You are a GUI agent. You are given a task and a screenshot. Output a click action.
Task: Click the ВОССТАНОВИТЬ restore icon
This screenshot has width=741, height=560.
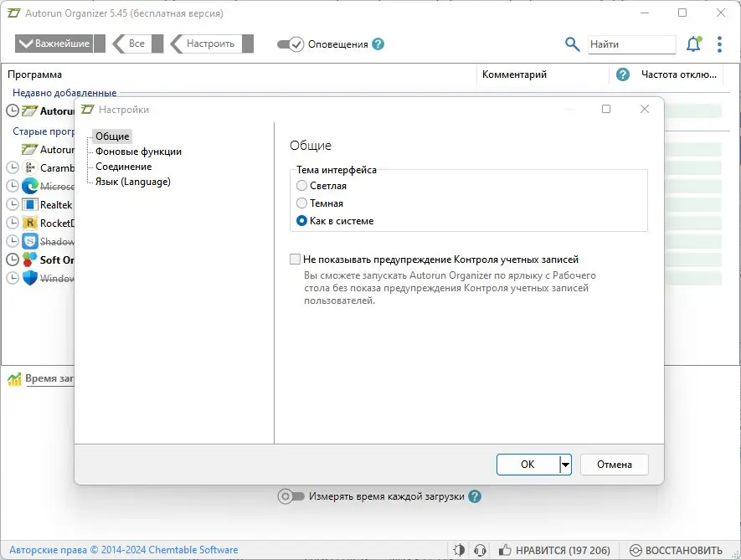[x=636, y=551]
